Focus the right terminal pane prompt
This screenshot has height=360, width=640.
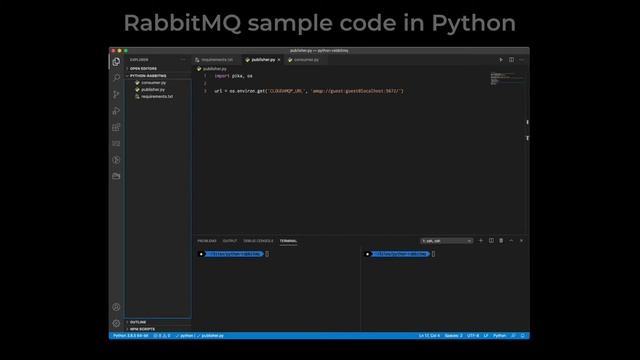400,254
